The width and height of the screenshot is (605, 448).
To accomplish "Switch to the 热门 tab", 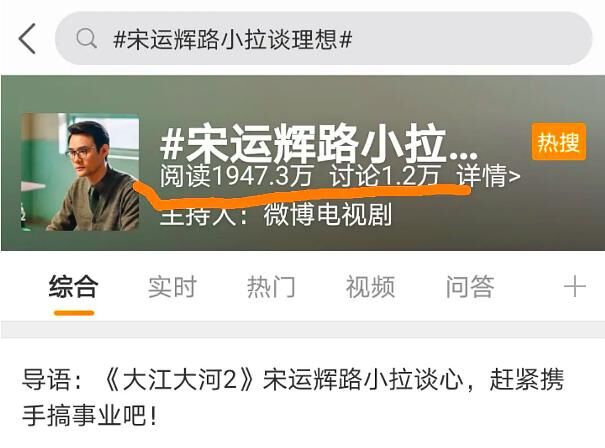I will 271,287.
